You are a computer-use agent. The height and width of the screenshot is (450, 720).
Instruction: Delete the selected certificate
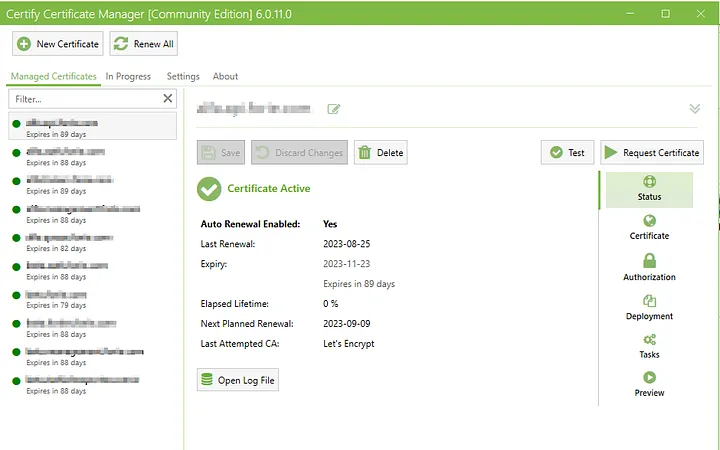(381, 153)
